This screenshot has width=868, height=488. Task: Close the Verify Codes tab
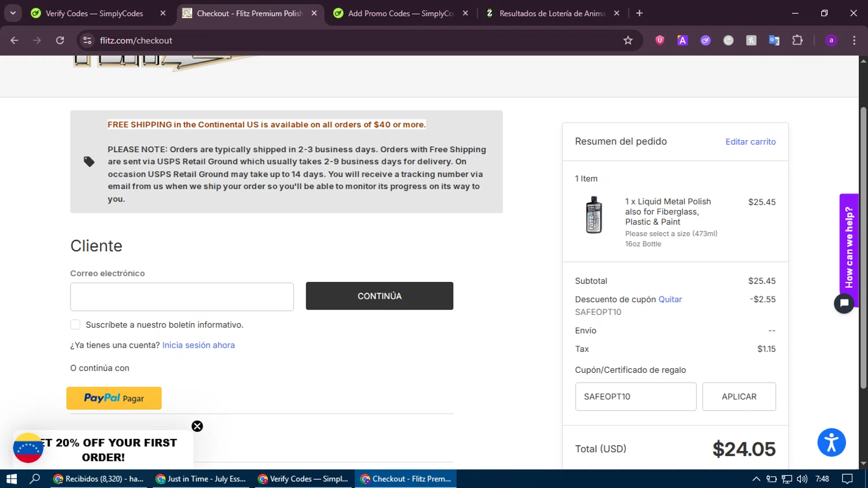click(163, 13)
